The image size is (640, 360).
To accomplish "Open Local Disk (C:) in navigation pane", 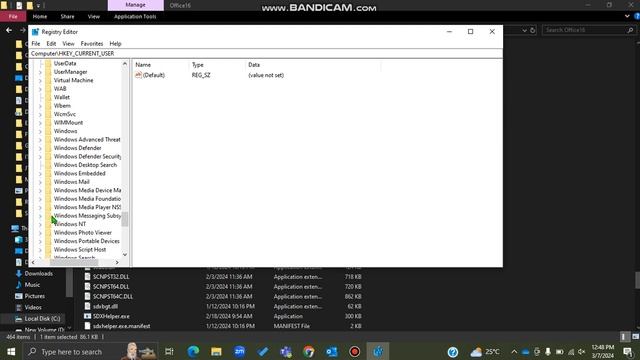I will pos(42,319).
